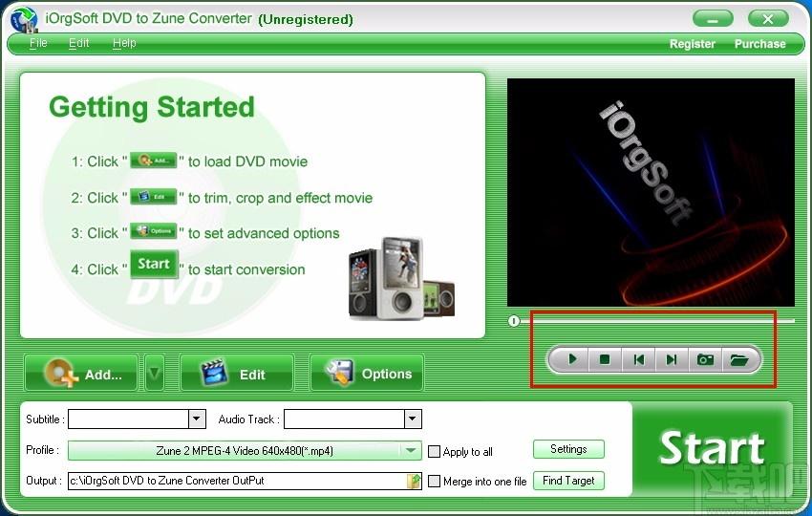Close the converter window
The height and width of the screenshot is (516, 812).
coord(768,20)
